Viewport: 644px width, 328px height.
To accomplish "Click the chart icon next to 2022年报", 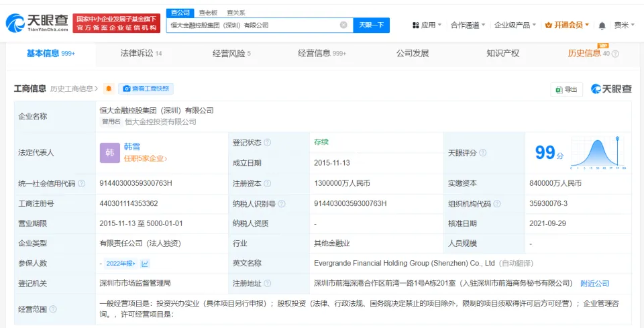I will [x=146, y=264].
